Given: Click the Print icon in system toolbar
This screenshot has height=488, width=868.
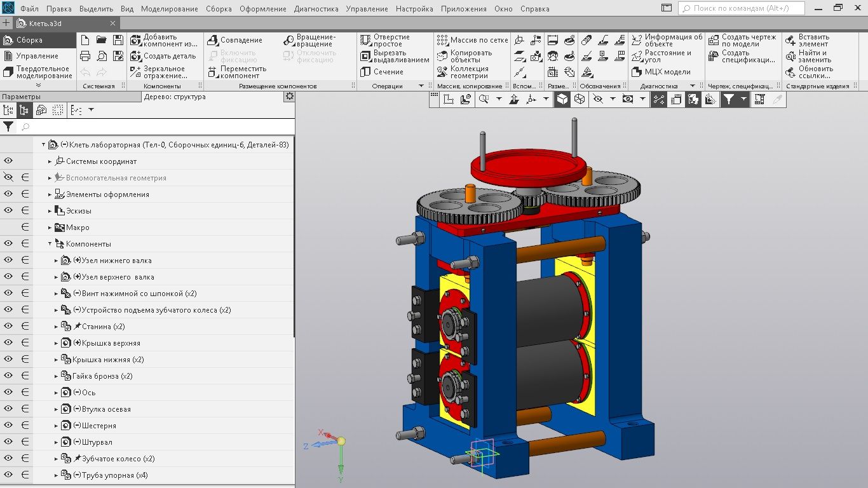Looking at the screenshot, I should [x=85, y=56].
